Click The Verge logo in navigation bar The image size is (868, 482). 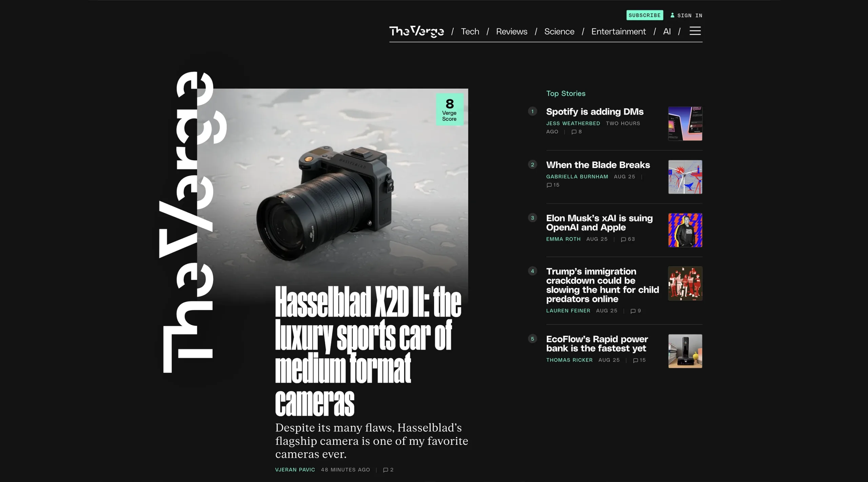(416, 32)
